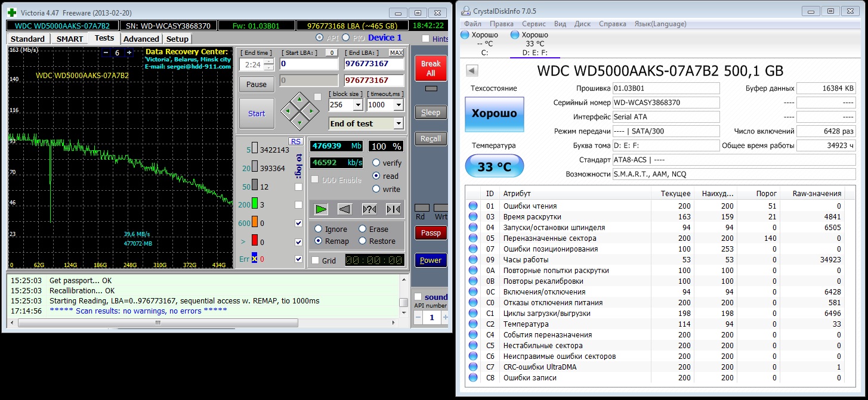This screenshot has height=400, width=868.
Task: Click the blue status orb for attribute C2
Action: (x=473, y=324)
